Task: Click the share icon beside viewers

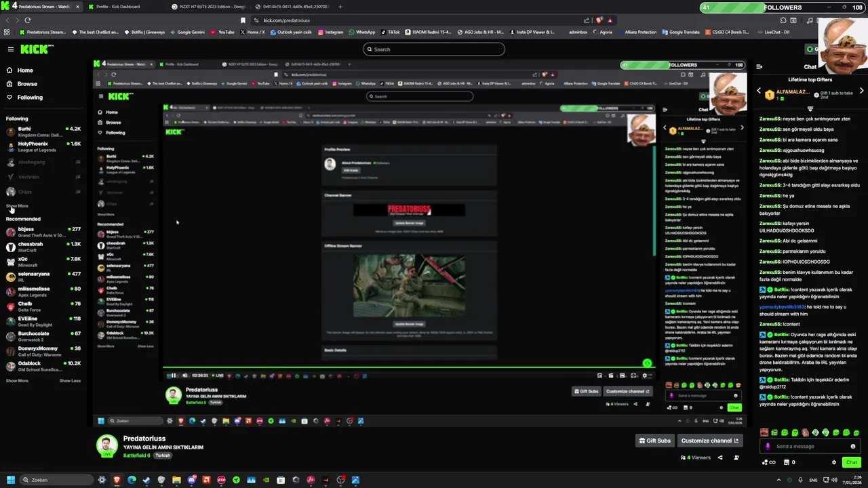Action: [720, 457]
